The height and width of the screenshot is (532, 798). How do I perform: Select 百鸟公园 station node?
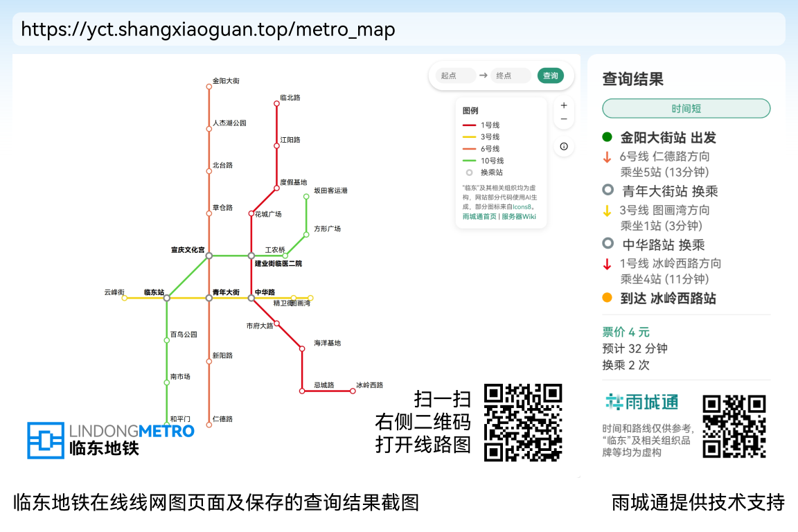[166, 340]
